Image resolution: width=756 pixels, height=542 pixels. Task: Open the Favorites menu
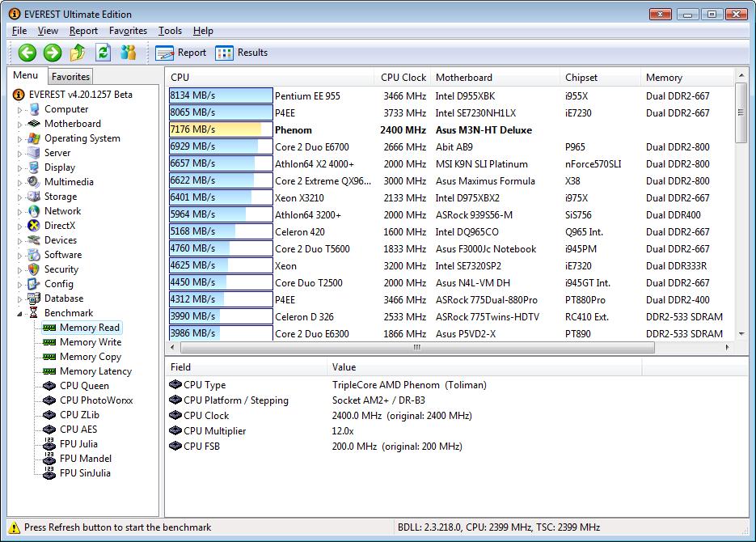tap(128, 31)
